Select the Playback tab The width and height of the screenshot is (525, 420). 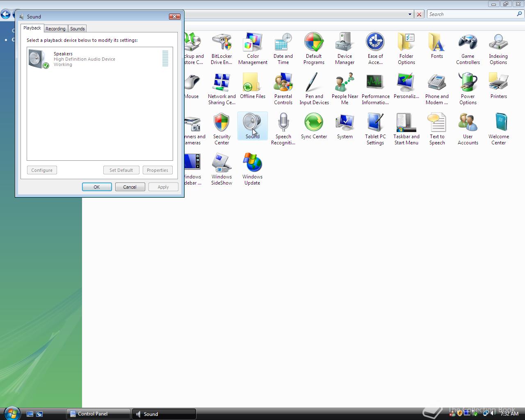(32, 28)
